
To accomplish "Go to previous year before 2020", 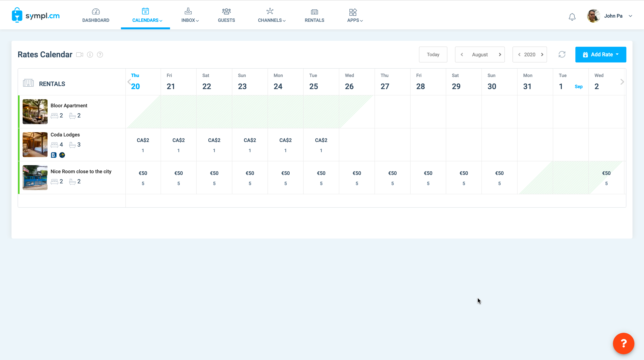I will (519, 54).
